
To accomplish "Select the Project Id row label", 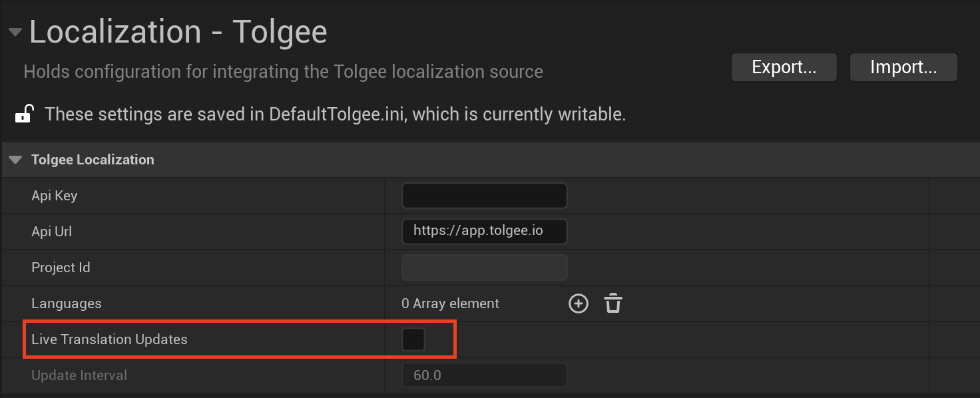I will pyautogui.click(x=61, y=268).
